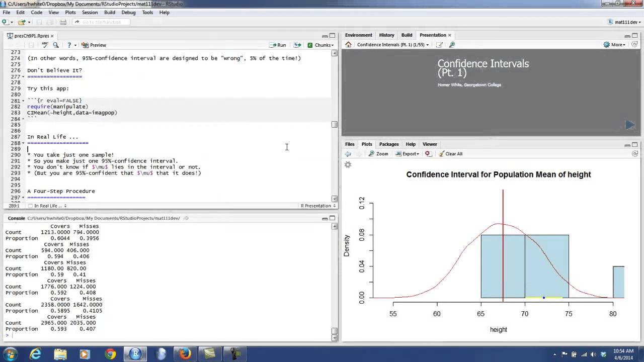This screenshot has height=362, width=644.
Task: Open the slide navigation dropdown
Action: [393, 45]
